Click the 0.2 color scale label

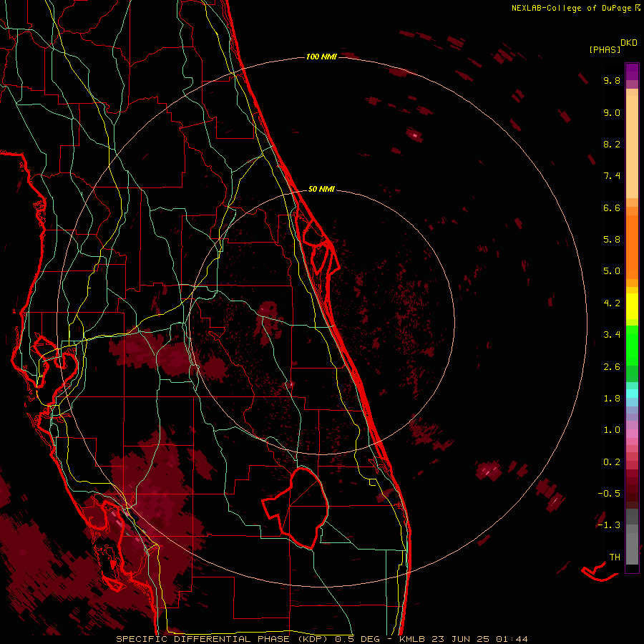coord(612,462)
